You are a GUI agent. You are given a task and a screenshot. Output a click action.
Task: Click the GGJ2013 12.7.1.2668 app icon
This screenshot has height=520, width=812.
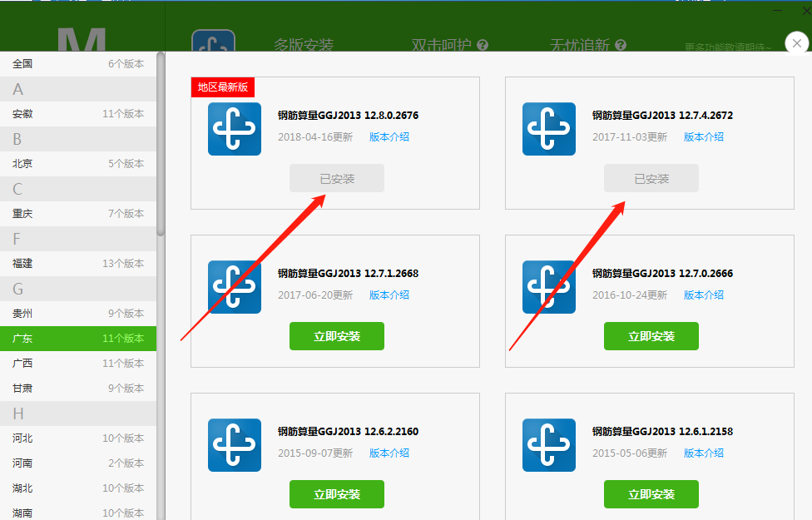point(235,287)
